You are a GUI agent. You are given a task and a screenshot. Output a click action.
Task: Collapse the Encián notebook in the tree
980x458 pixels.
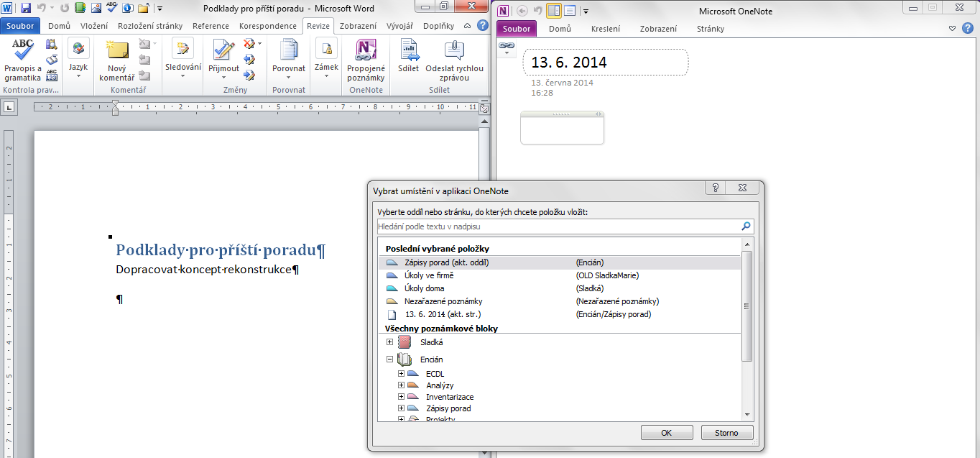click(x=390, y=359)
